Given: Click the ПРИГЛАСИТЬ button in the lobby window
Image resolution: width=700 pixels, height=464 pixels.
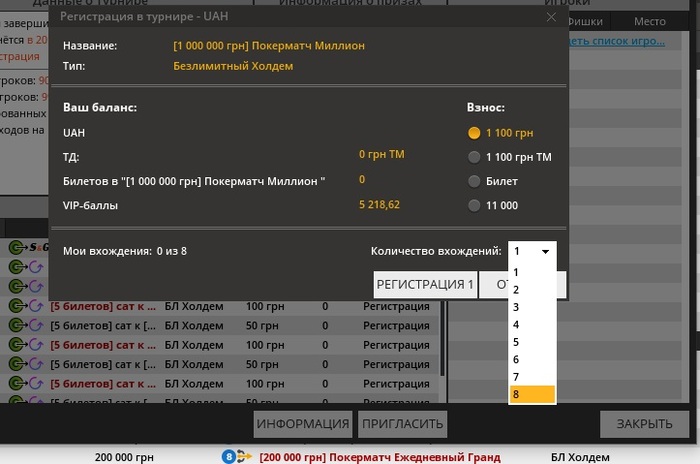Looking at the screenshot, I should 402,424.
